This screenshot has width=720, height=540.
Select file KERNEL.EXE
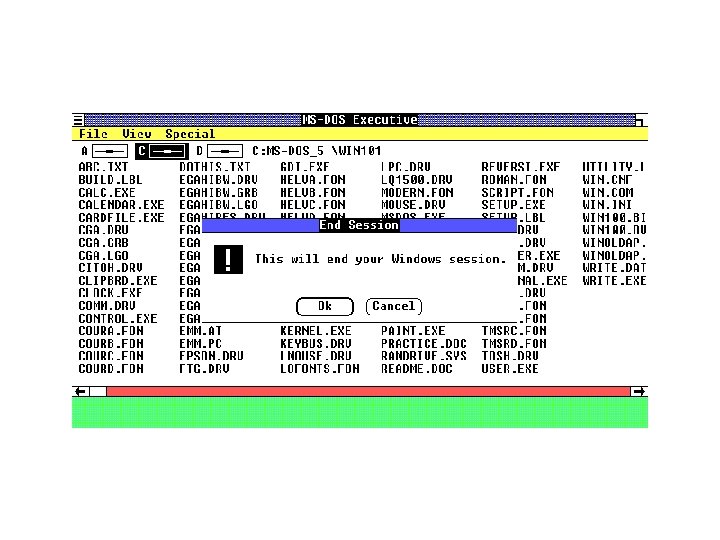(316, 331)
